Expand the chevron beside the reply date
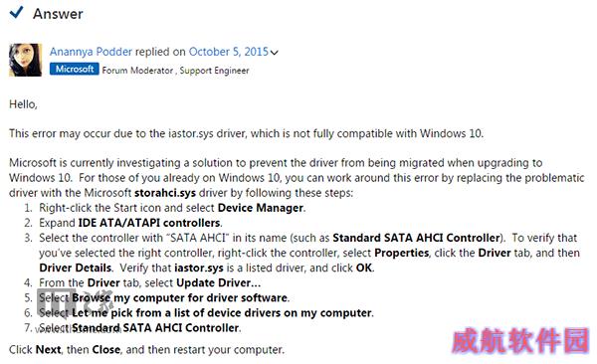 tap(275, 53)
